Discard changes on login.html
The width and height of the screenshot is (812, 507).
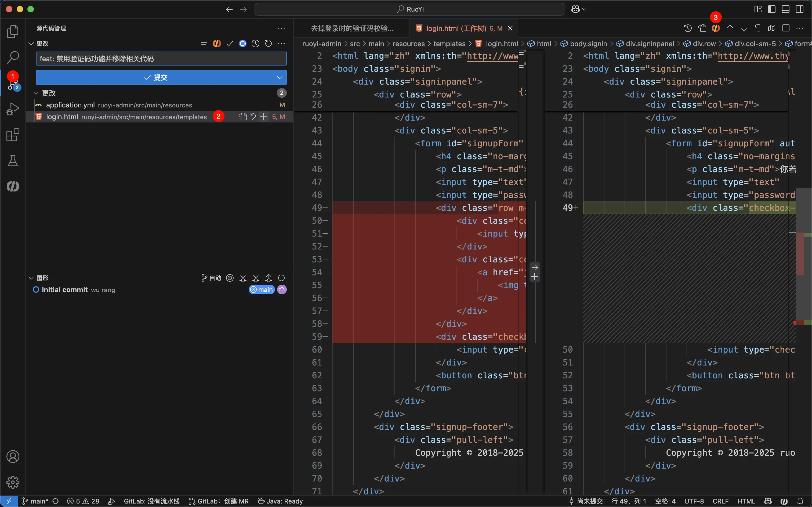point(253,117)
